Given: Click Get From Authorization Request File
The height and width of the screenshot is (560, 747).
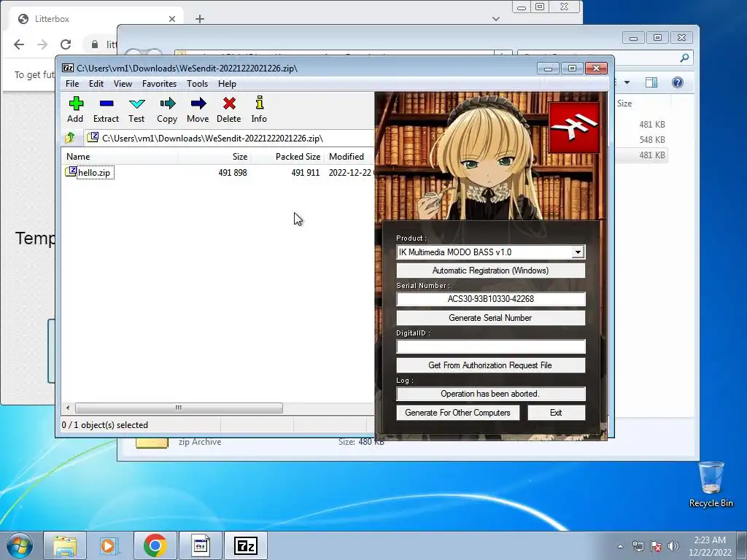Looking at the screenshot, I should click(491, 365).
